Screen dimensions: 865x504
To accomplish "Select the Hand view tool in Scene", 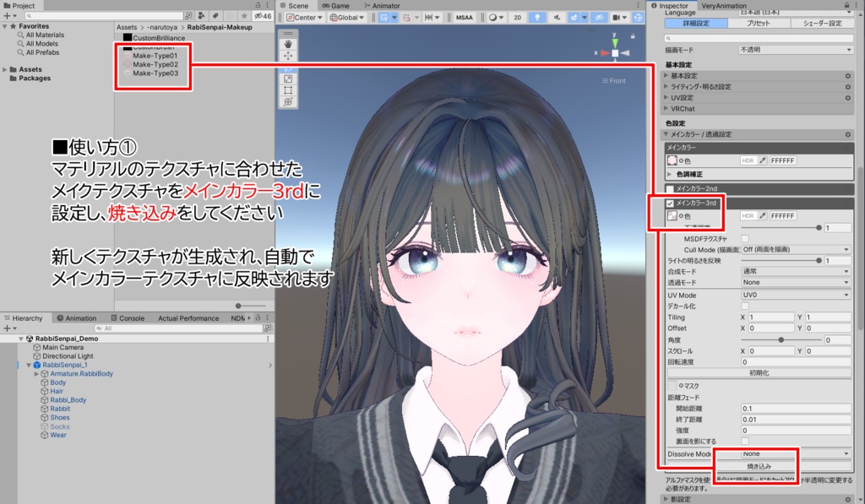I will pyautogui.click(x=288, y=44).
